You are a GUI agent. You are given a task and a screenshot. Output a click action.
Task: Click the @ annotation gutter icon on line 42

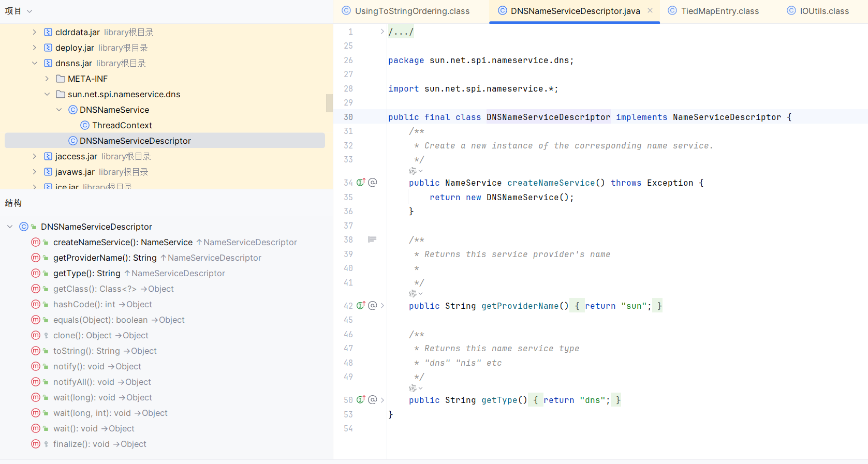[372, 306]
